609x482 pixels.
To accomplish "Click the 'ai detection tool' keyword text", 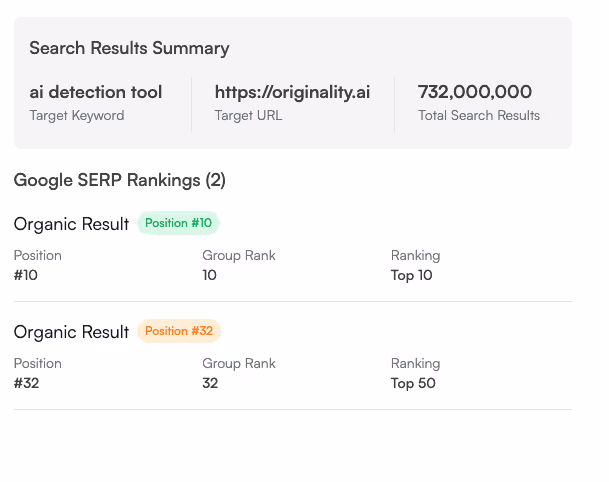I will [95, 92].
